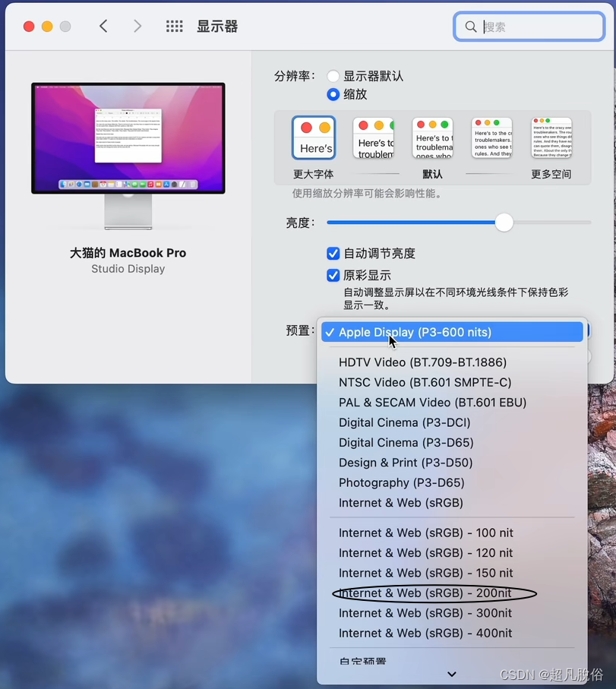Toggle the 原彩显示 True Tone checkbox
This screenshot has height=689, width=616.
pos(333,276)
